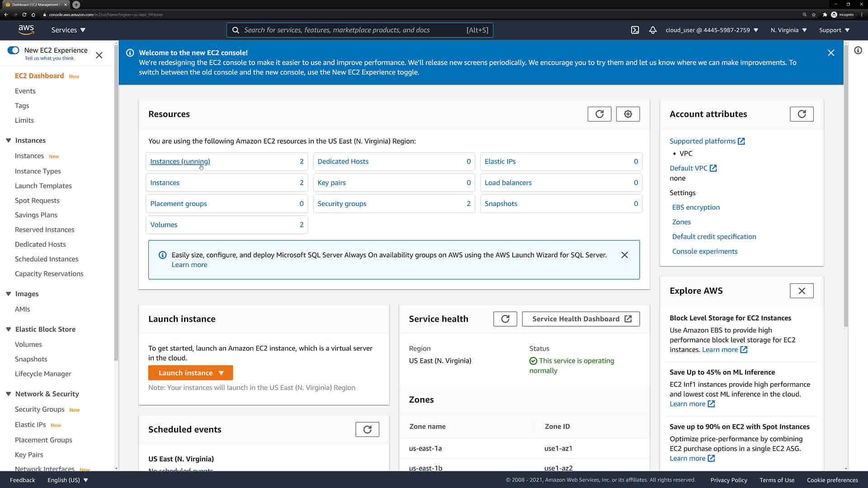This screenshot has width=868, height=488.
Task: Open the Instances (running) link
Action: [x=180, y=161]
